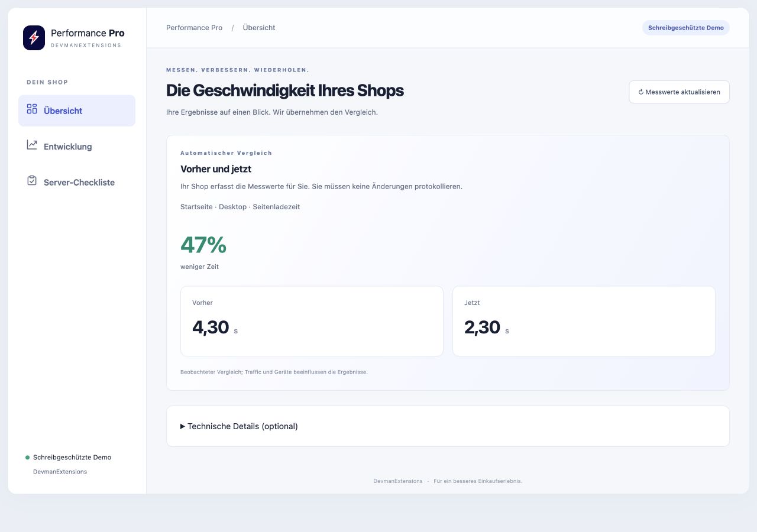Expand Technische Details (optional) section
757x532 pixels.
click(x=448, y=426)
